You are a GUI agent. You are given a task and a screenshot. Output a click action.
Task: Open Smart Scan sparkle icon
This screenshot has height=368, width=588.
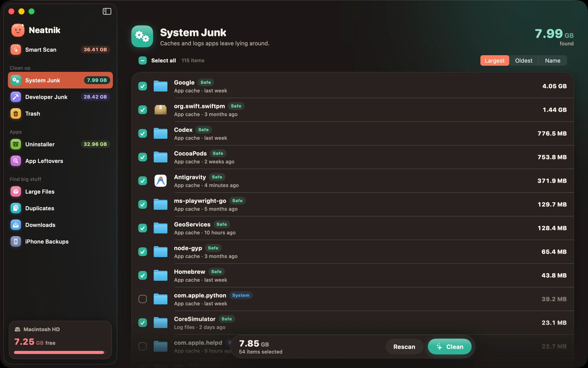click(x=16, y=50)
